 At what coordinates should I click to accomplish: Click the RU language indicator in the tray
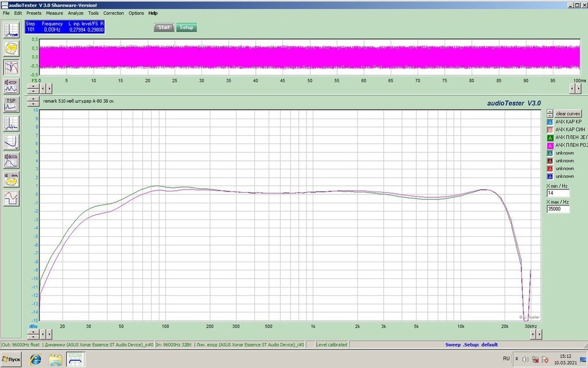click(x=506, y=359)
